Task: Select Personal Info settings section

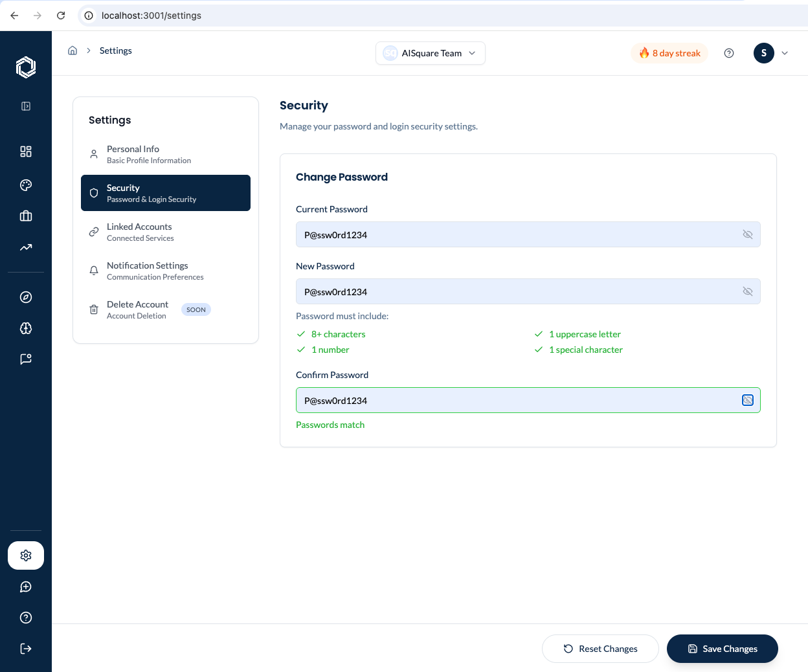Action: (166, 154)
